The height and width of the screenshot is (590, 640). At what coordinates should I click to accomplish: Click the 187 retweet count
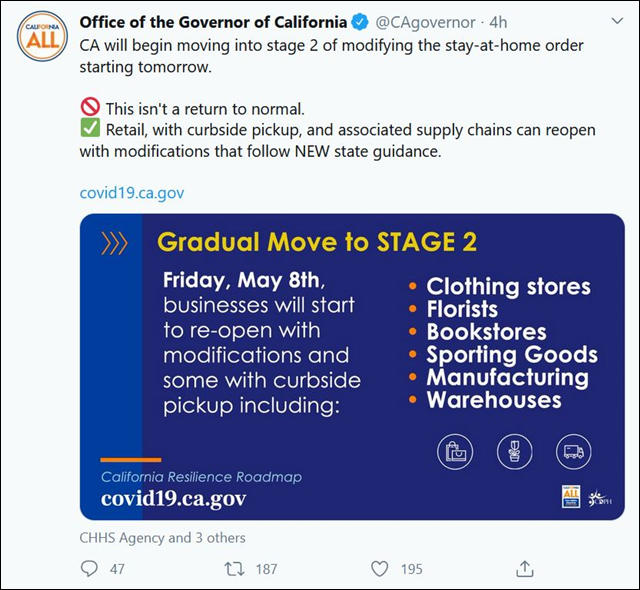[x=267, y=569]
